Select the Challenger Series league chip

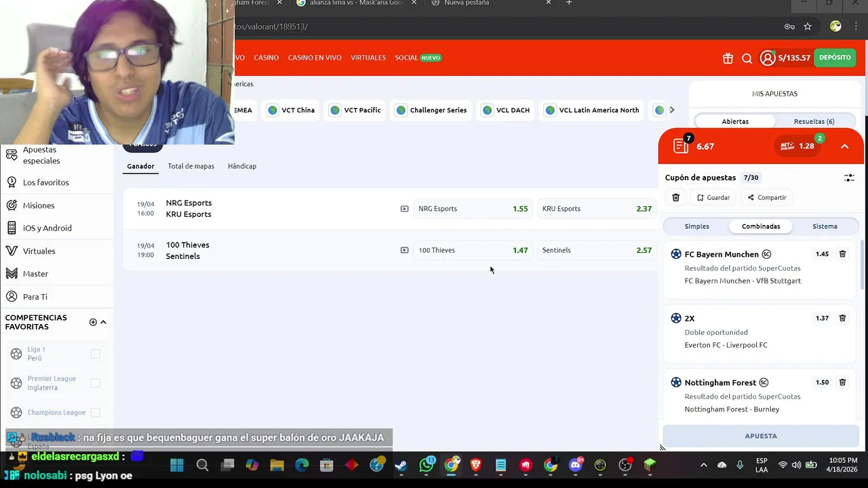coord(432,110)
